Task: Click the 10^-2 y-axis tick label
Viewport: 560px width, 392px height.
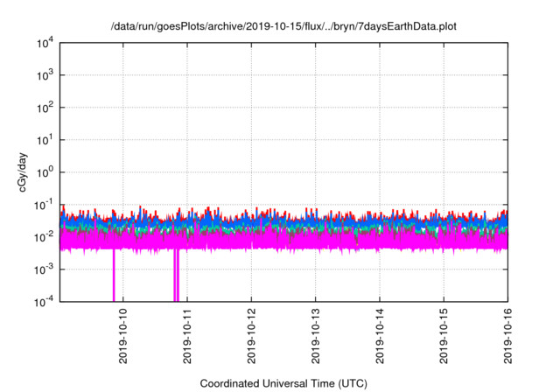Action: 44,237
